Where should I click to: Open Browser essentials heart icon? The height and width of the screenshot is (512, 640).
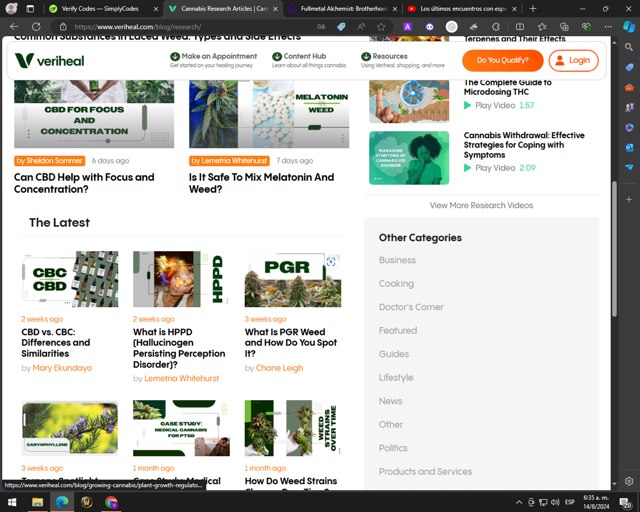tap(586, 27)
